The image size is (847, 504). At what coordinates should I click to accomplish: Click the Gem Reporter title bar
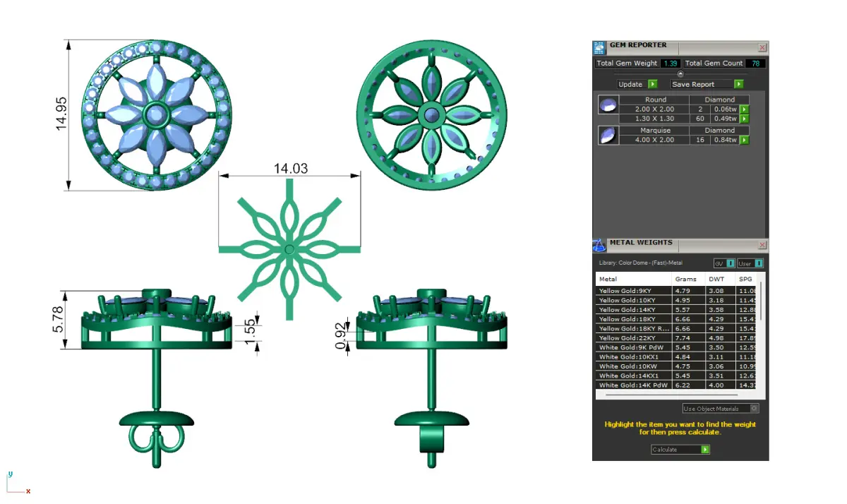click(x=680, y=47)
